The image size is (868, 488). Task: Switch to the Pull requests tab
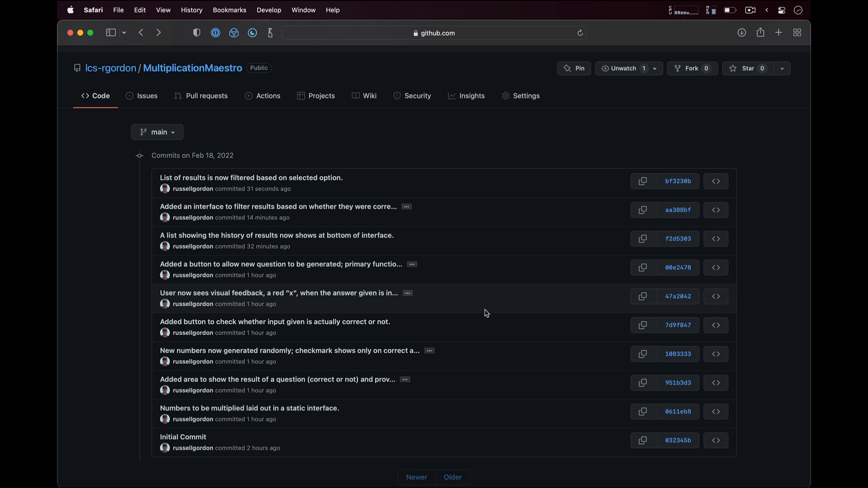[x=201, y=96]
